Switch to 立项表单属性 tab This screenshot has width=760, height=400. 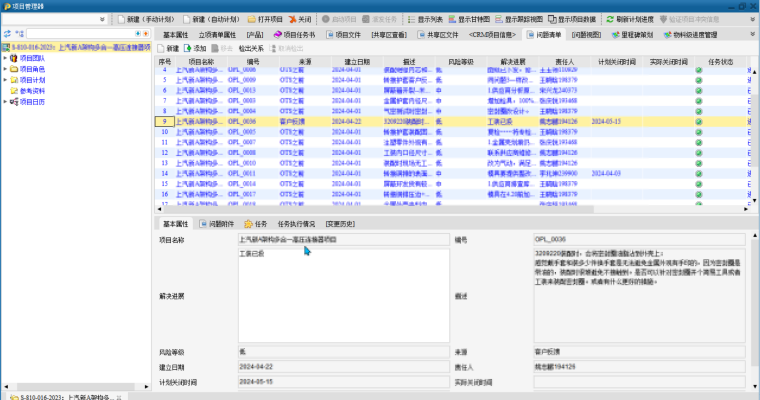[x=217, y=35]
